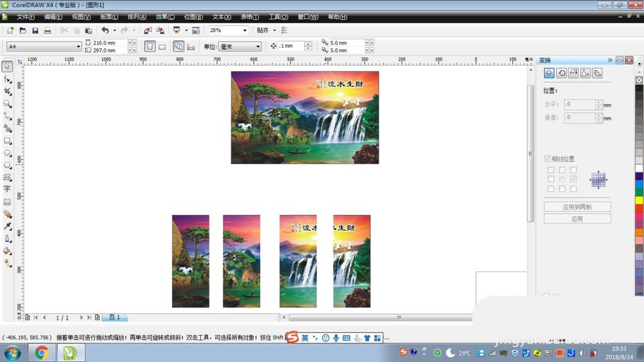Image resolution: width=644 pixels, height=362 pixels.
Task: Click the Welcome screen icon
Action: 196,30
